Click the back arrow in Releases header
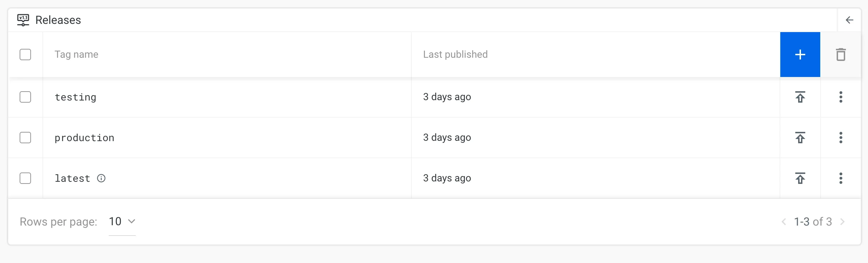This screenshot has height=263, width=868. 849,20
